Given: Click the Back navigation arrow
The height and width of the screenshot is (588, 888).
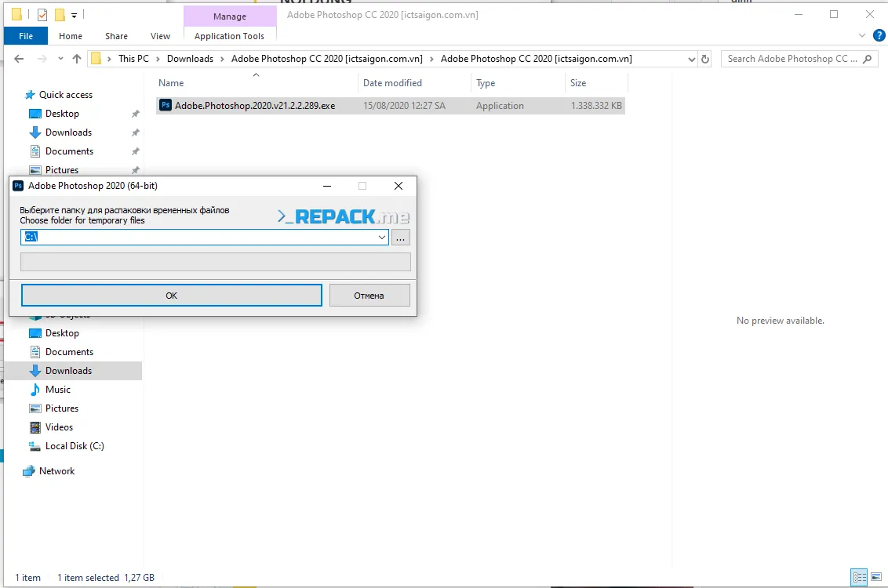Looking at the screenshot, I should (19, 59).
